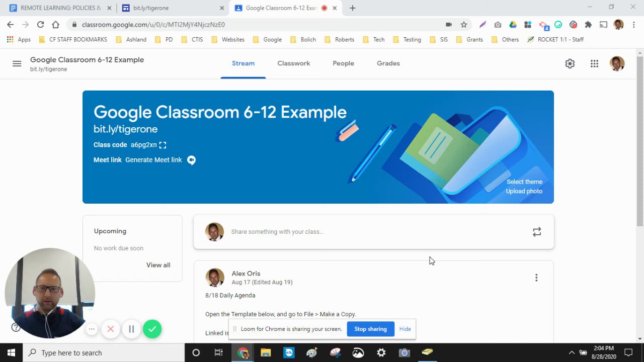Open Task View on the taskbar
644x362 pixels.
218,353
